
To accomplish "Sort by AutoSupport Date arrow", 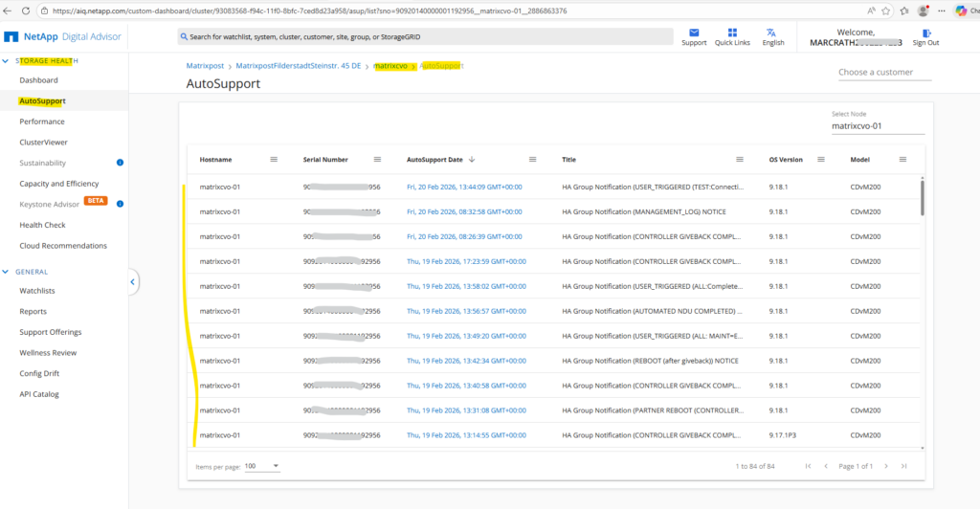I will [473, 160].
